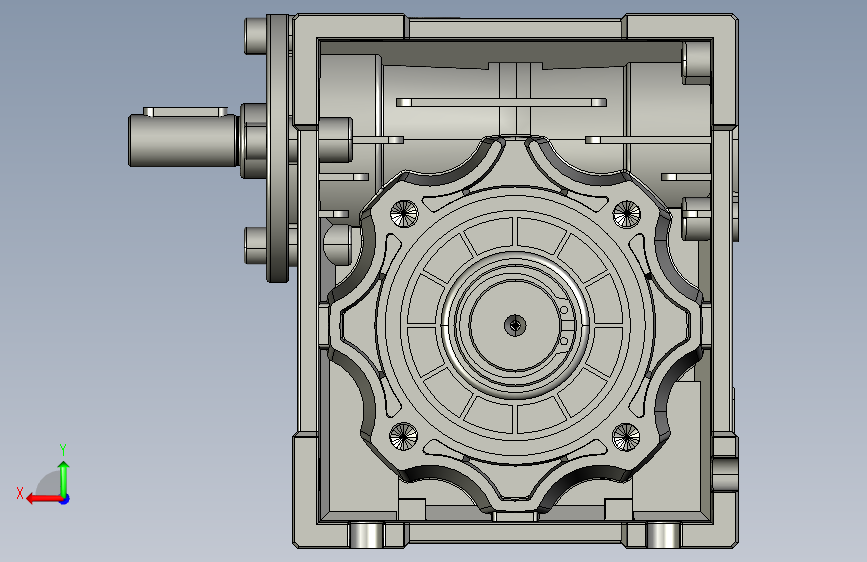Screen dimensions: 867x562
Task: Select the lower bolt head on the input flange
Action: [255, 246]
